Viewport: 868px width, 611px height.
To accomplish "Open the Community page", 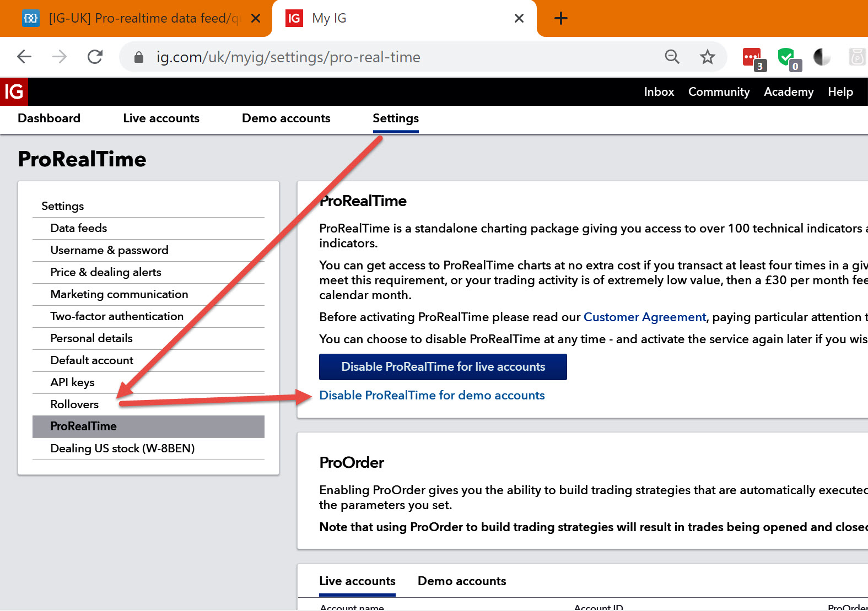I will (x=719, y=91).
